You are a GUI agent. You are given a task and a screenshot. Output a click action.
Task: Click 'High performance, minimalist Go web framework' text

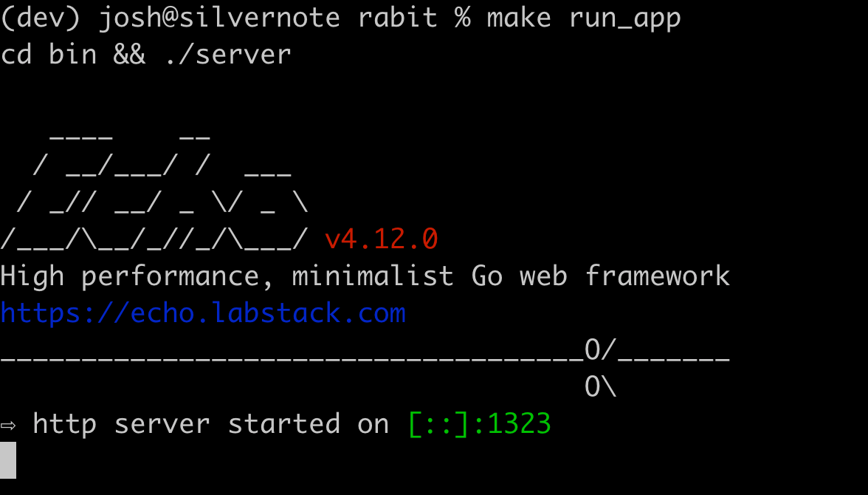365,276
